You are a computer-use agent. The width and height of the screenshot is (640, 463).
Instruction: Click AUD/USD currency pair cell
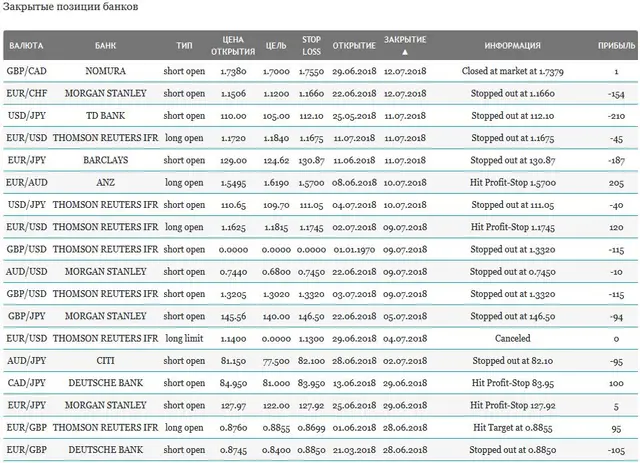click(x=27, y=272)
